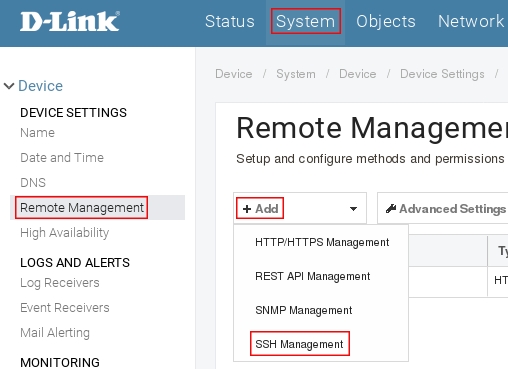508x369 pixels.
Task: Open High Availability settings
Action: click(65, 233)
